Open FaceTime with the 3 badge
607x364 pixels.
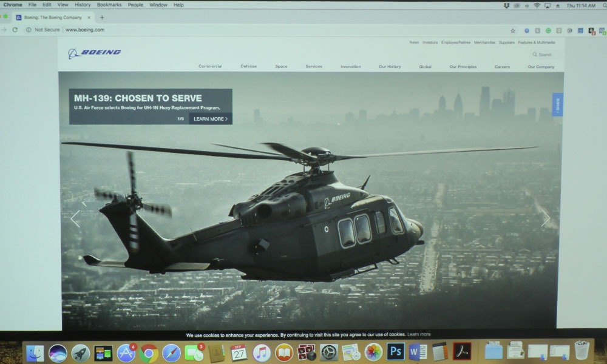pyautogui.click(x=194, y=353)
